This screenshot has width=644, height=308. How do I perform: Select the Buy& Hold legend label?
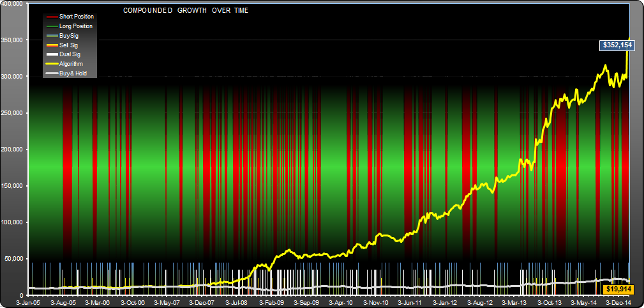click(73, 73)
